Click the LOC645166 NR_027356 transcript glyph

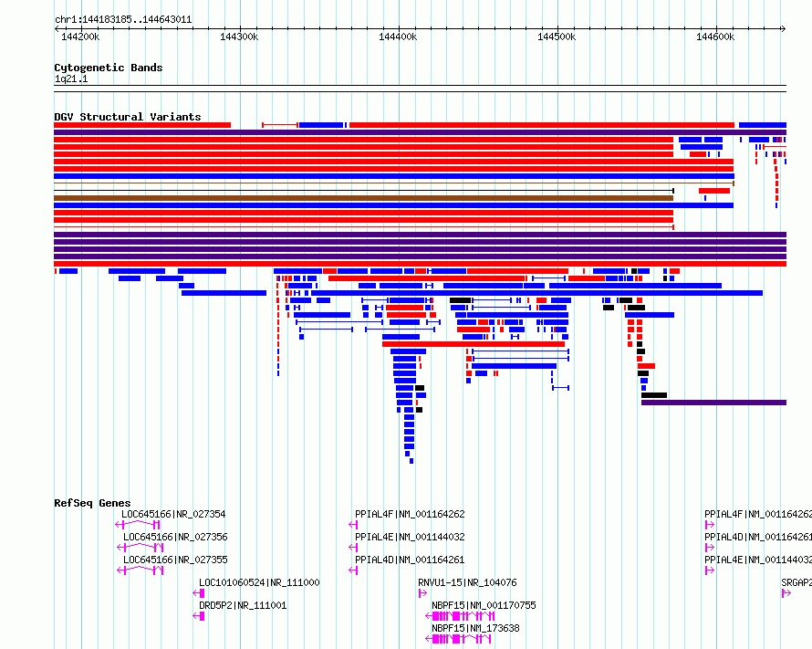pyautogui.click(x=141, y=548)
